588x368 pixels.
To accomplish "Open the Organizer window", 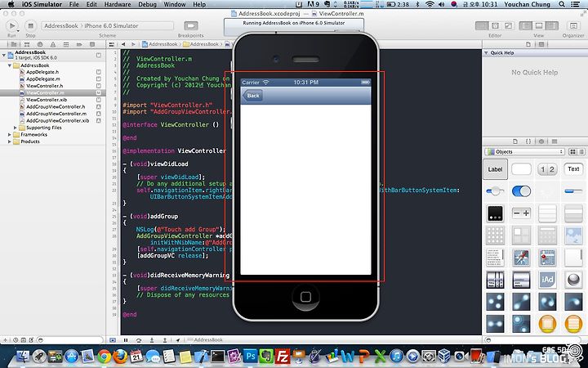I will point(573,25).
